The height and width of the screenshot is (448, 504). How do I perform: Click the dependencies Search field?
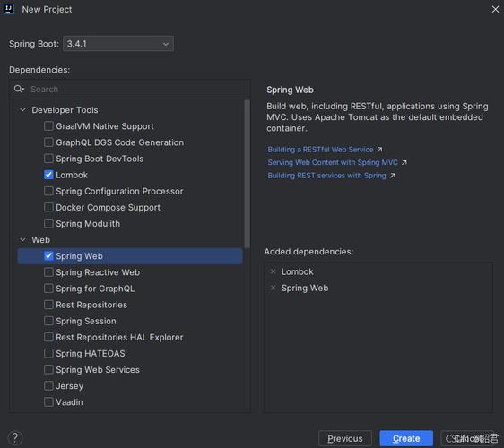[130, 90]
